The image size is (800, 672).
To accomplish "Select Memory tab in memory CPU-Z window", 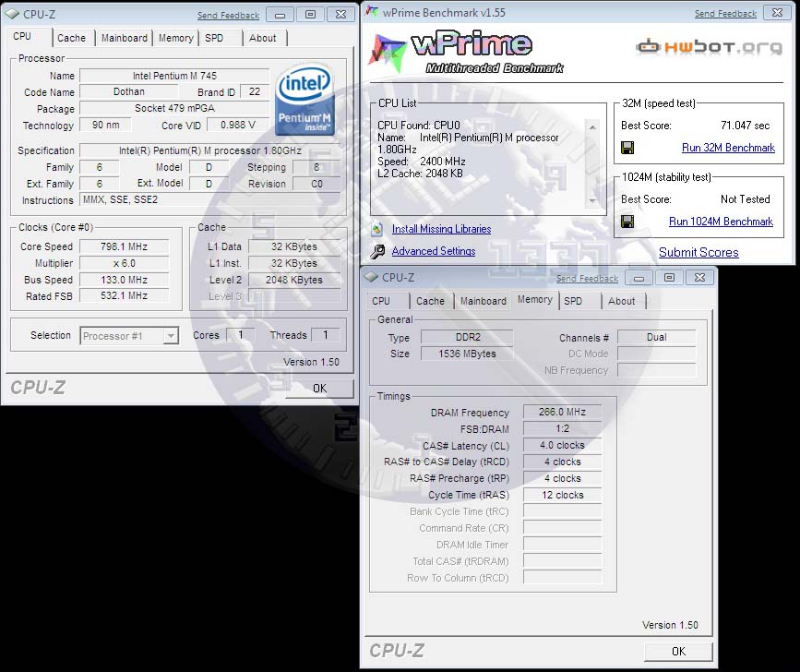I will coord(535,299).
